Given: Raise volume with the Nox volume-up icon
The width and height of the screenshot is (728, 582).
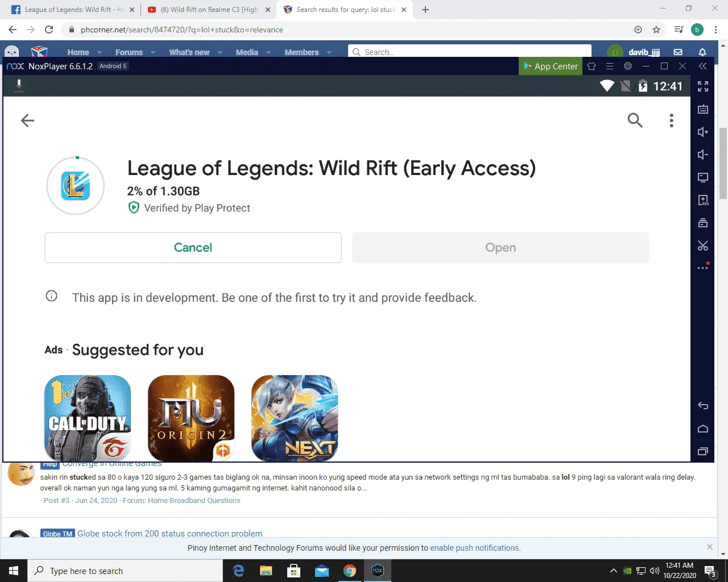Looking at the screenshot, I should 703,132.
